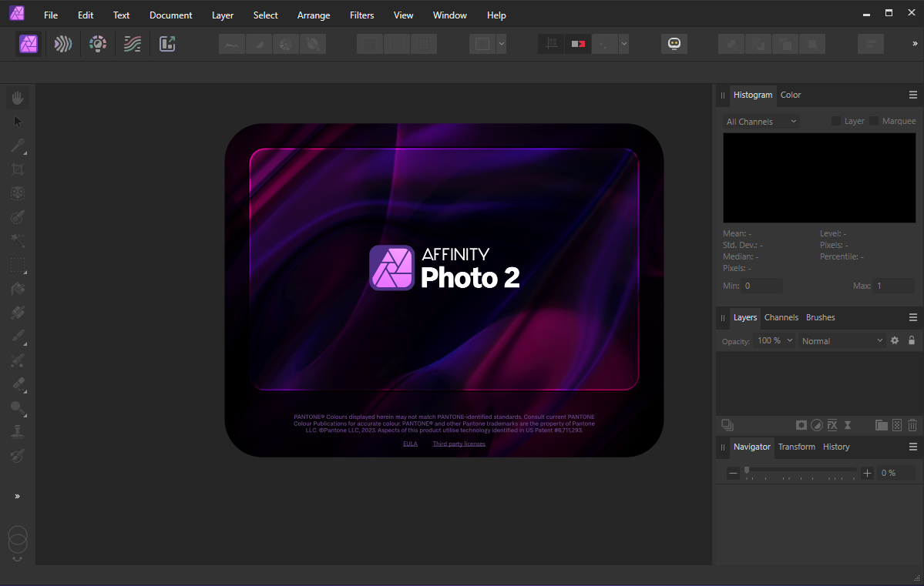Open Navigator panel options menu
This screenshot has width=924, height=586.
(912, 447)
